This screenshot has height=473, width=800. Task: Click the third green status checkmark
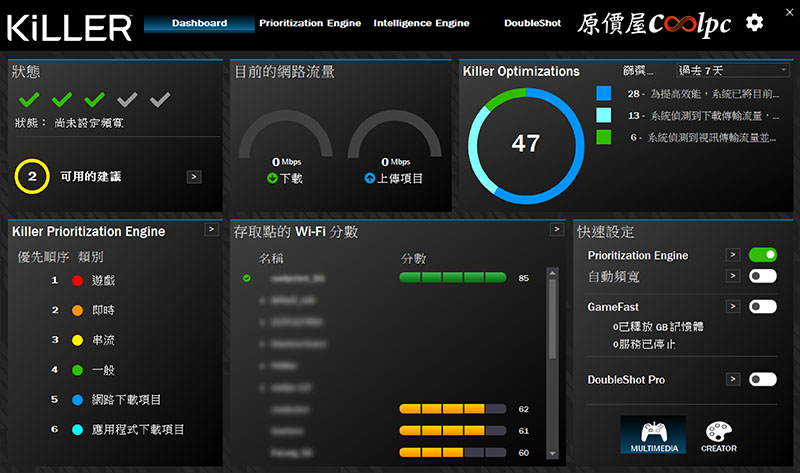(x=94, y=99)
